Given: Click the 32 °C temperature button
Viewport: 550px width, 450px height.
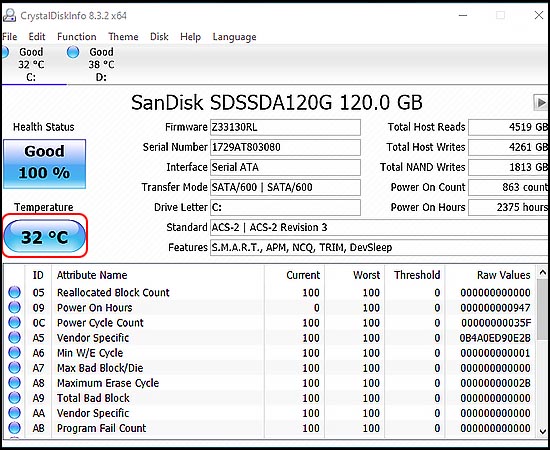Looking at the screenshot, I should [x=45, y=236].
